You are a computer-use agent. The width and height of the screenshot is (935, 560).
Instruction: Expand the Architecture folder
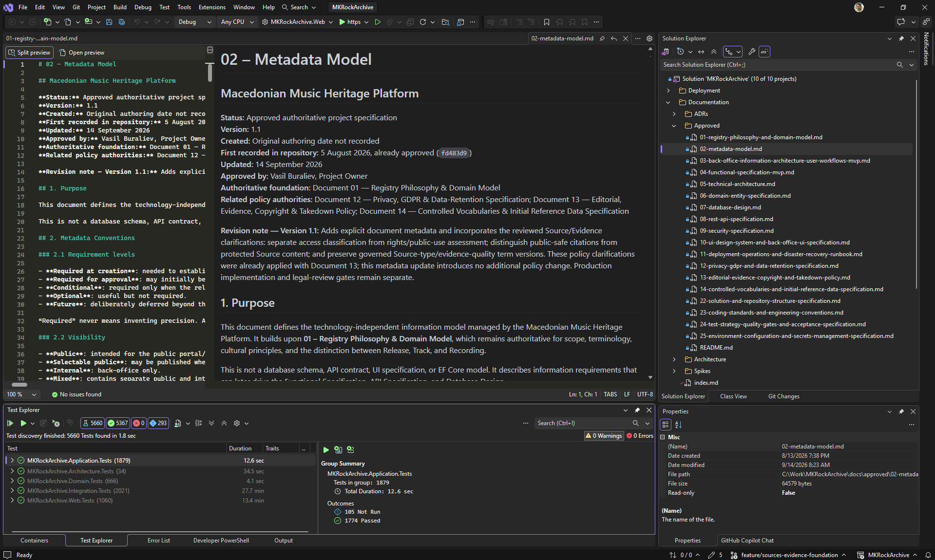point(674,359)
